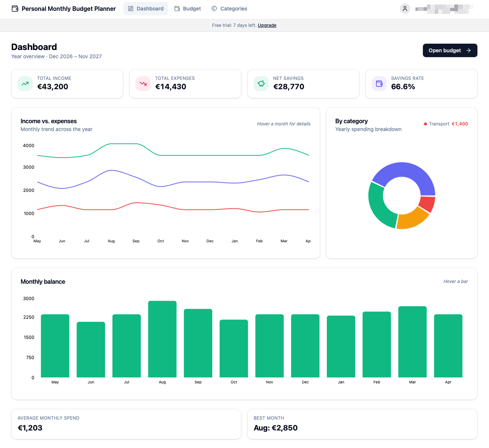This screenshot has height=448, width=489.
Task: Click the Sep label on line chart axis
Action: (136, 241)
